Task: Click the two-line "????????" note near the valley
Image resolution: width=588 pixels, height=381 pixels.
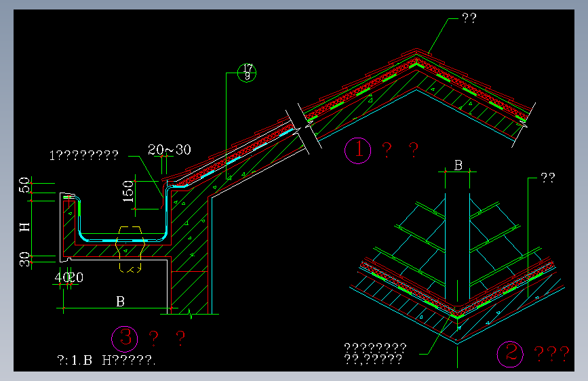Action: click(375, 353)
